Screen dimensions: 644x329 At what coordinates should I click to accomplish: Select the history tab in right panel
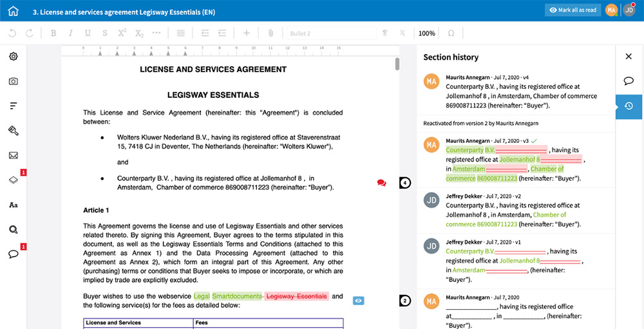coord(629,106)
